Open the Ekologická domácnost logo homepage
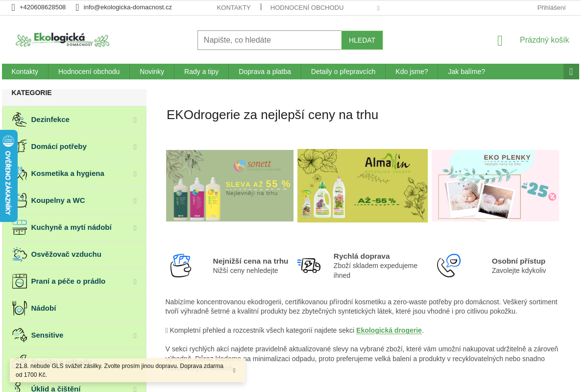 coord(63,40)
